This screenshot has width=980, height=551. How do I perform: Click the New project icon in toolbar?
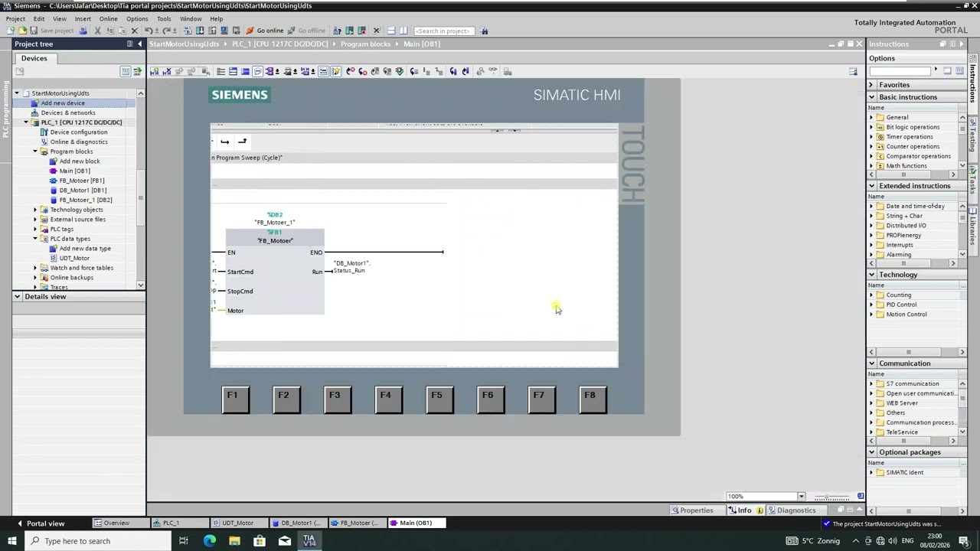(x=11, y=31)
